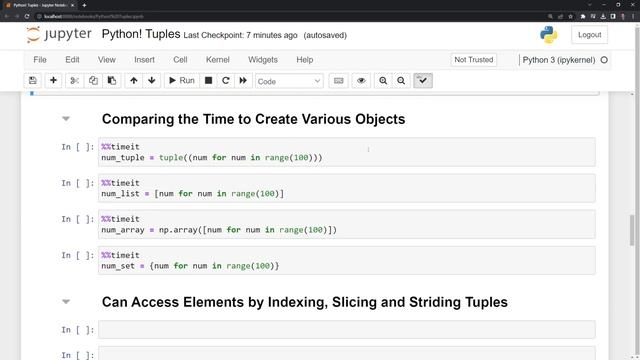Cut selected cells with the scissors icon
640x360 pixels.
coord(74,81)
